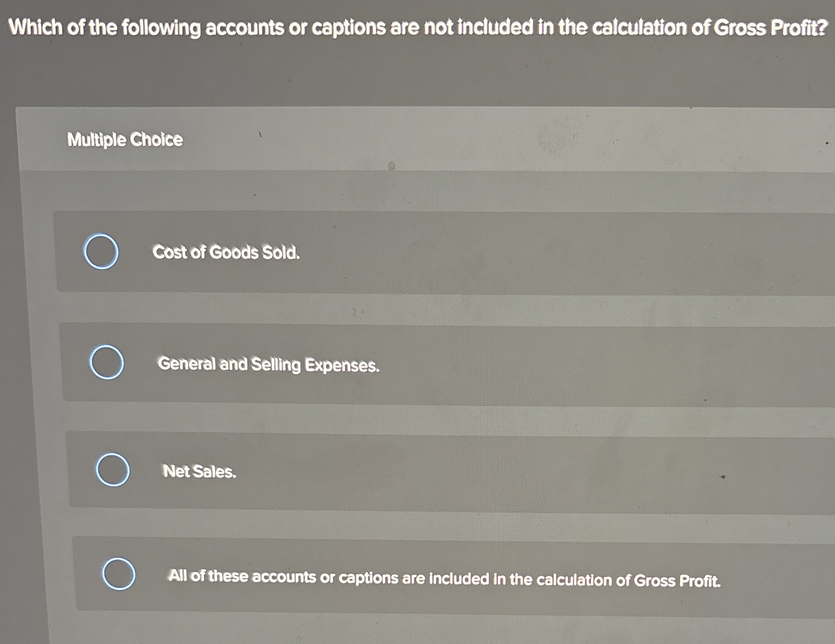Click empty area of General and Selling Expenses row
Screen dimensions: 835x644
pyautogui.click(x=575, y=367)
